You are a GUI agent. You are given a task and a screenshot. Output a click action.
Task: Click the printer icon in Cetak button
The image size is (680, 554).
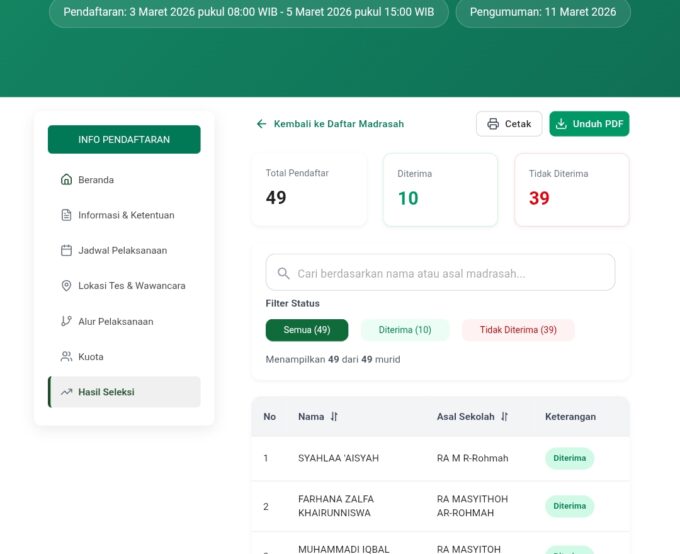492,124
